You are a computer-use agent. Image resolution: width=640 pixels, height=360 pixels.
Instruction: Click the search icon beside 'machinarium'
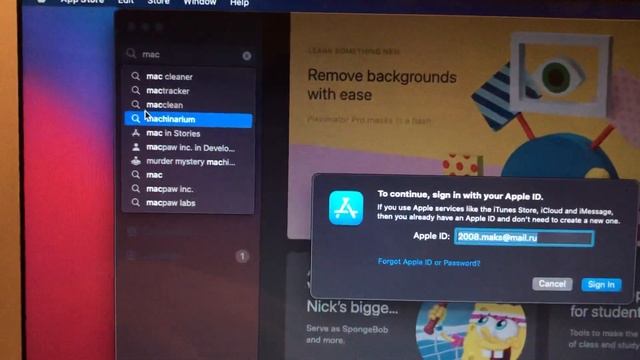[x=136, y=119]
